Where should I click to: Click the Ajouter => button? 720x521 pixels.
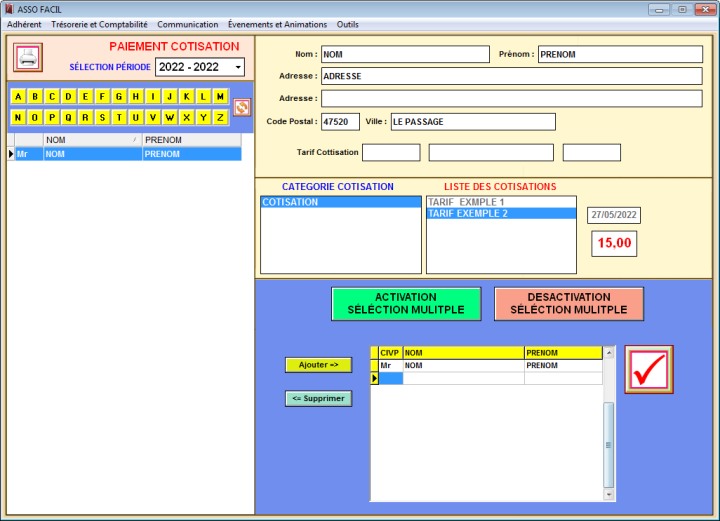(318, 365)
